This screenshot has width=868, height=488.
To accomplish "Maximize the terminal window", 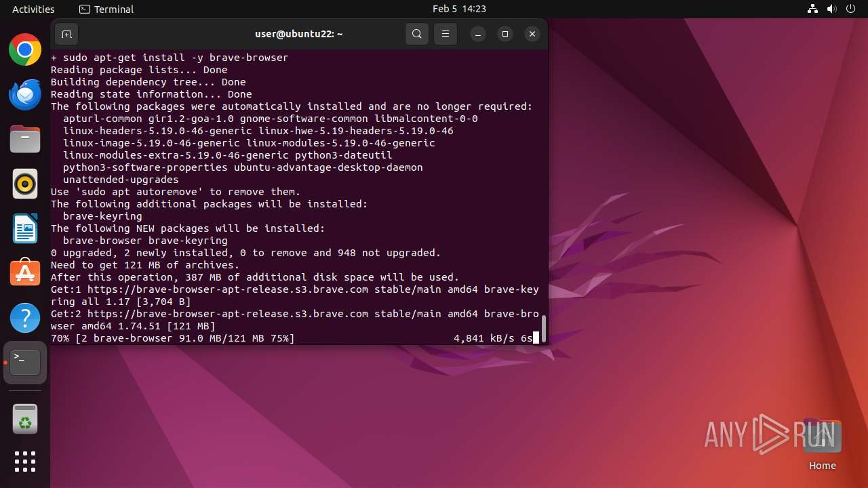I will (505, 34).
